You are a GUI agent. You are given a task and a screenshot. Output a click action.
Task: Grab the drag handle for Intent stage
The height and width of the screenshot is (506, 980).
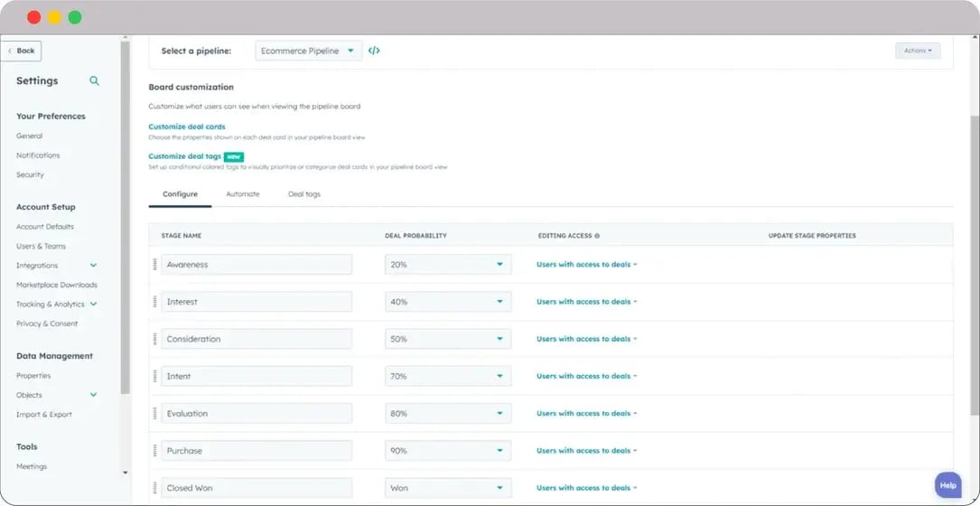[155, 376]
